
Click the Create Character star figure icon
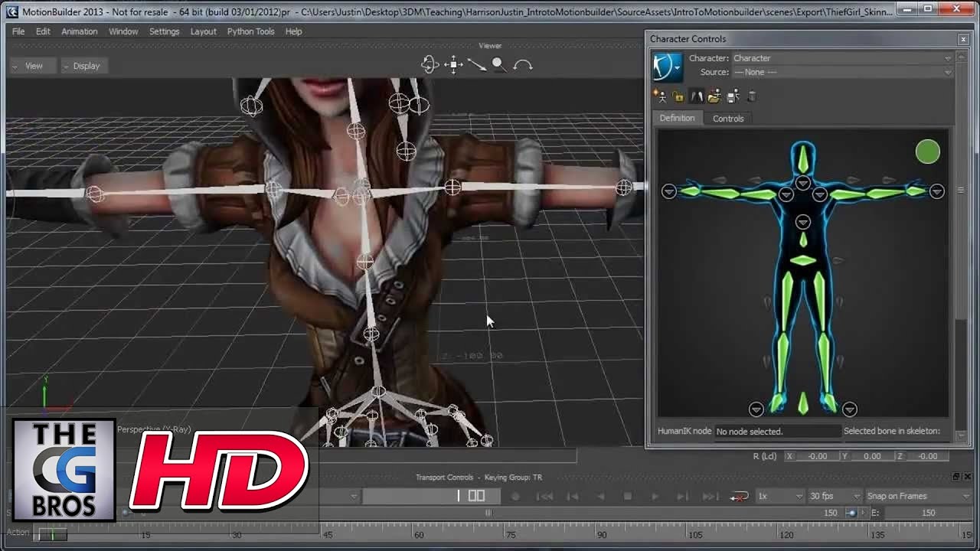pos(659,96)
